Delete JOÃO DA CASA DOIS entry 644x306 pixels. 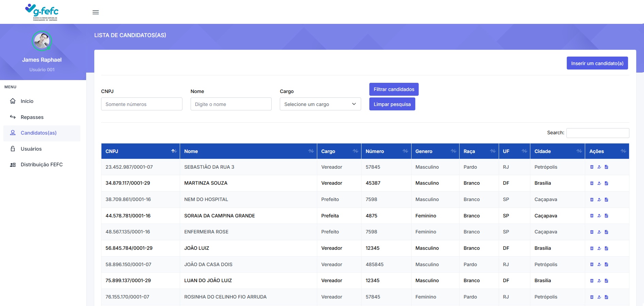click(x=592, y=264)
